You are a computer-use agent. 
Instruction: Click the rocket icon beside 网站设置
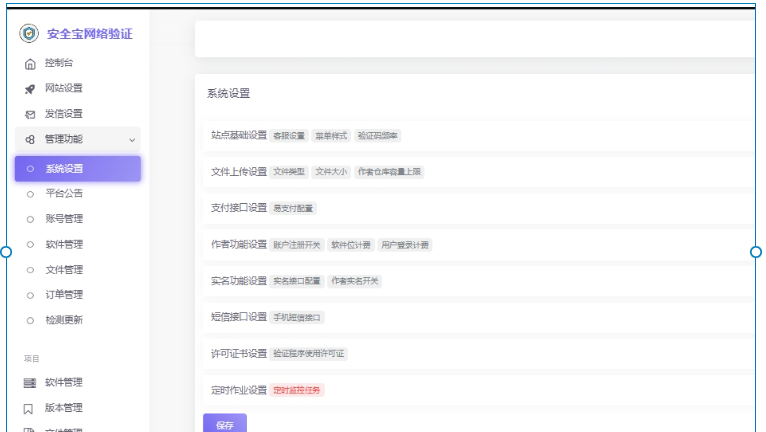30,89
